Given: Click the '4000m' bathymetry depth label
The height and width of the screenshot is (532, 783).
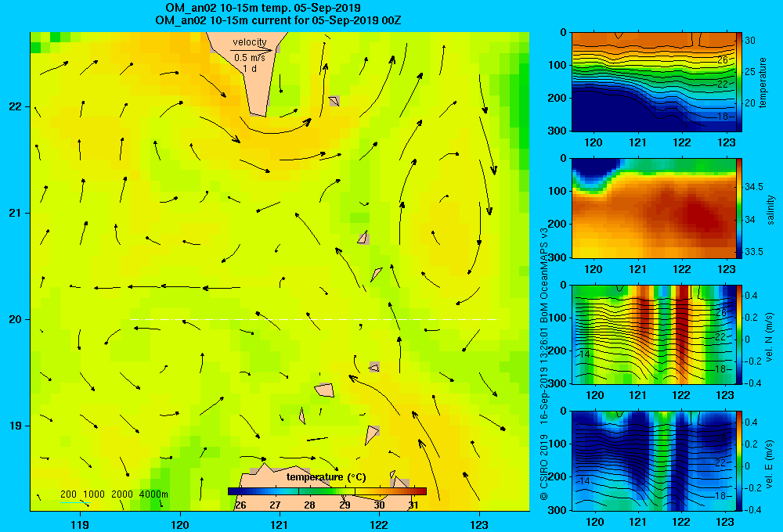Looking at the screenshot, I should [153, 494].
